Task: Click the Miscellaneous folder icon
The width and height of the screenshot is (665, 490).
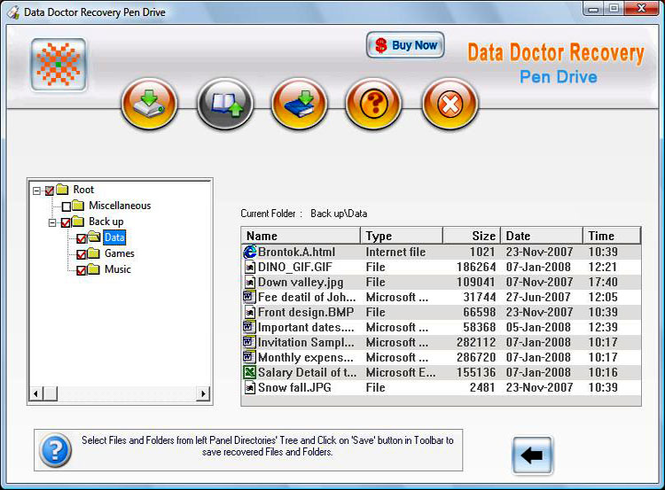Action: tap(78, 205)
